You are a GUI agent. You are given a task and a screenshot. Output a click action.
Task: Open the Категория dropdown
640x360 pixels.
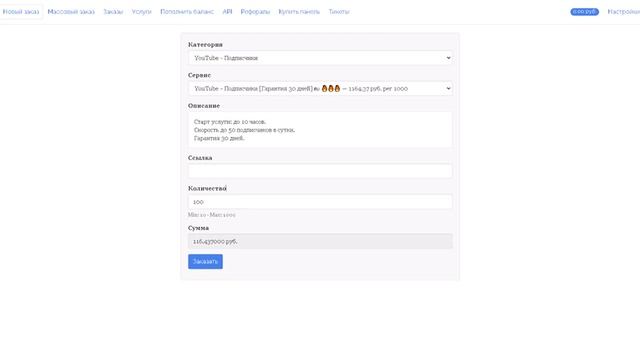point(320,58)
